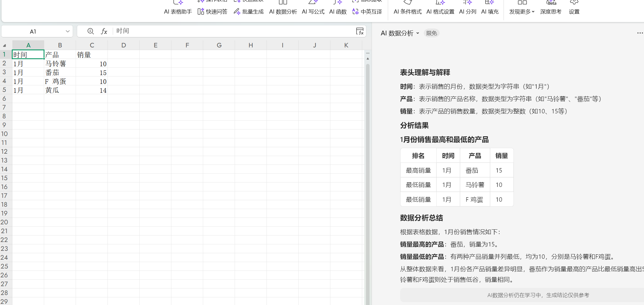644x305 pixels.
Task: Open AI 条件格式
Action: point(408,8)
